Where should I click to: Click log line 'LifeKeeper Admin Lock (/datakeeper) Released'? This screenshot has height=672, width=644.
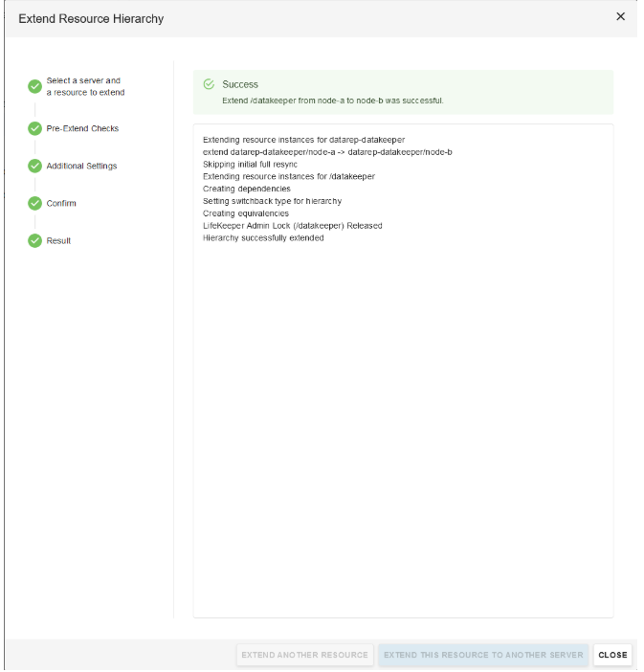point(292,225)
